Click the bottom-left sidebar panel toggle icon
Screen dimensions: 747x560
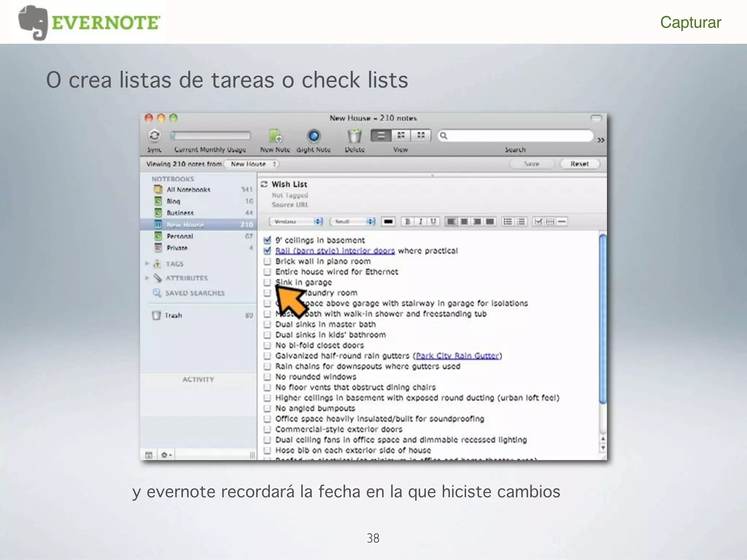(148, 455)
